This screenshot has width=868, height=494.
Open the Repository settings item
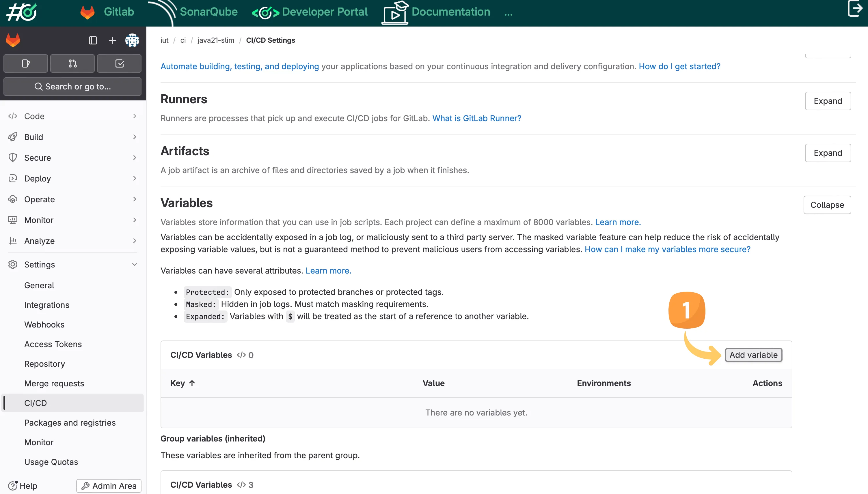[x=44, y=364]
